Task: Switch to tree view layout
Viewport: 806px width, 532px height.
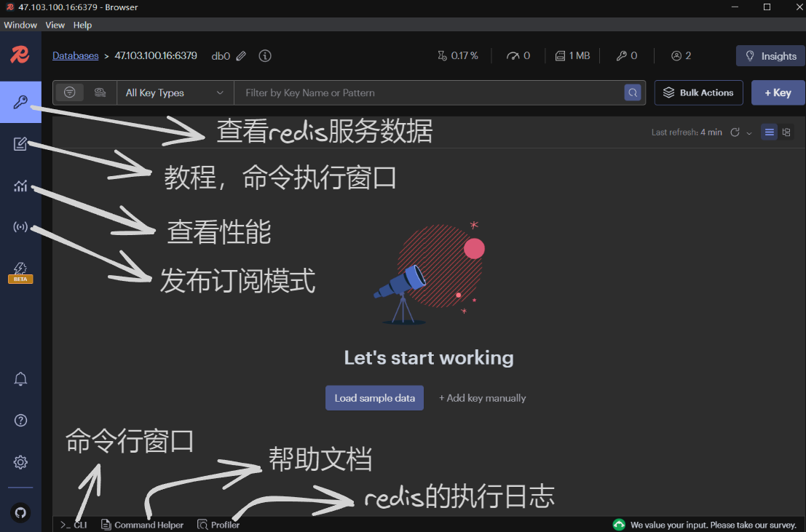Action: point(786,132)
